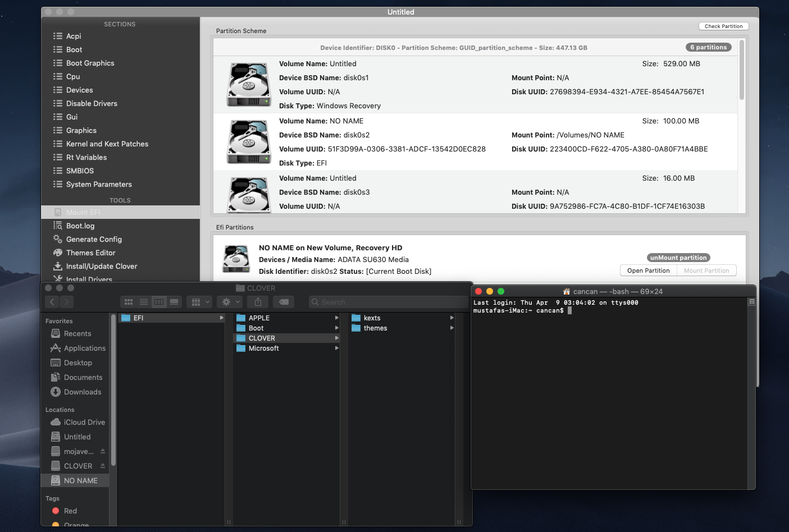Eject the CLOVER volume in Finder sidebar
The image size is (789, 532).
tap(103, 466)
